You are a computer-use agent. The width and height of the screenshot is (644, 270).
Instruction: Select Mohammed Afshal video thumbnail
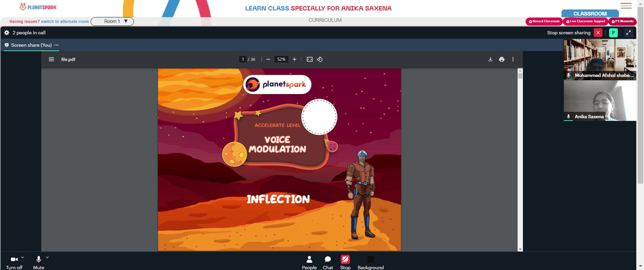[600, 59]
